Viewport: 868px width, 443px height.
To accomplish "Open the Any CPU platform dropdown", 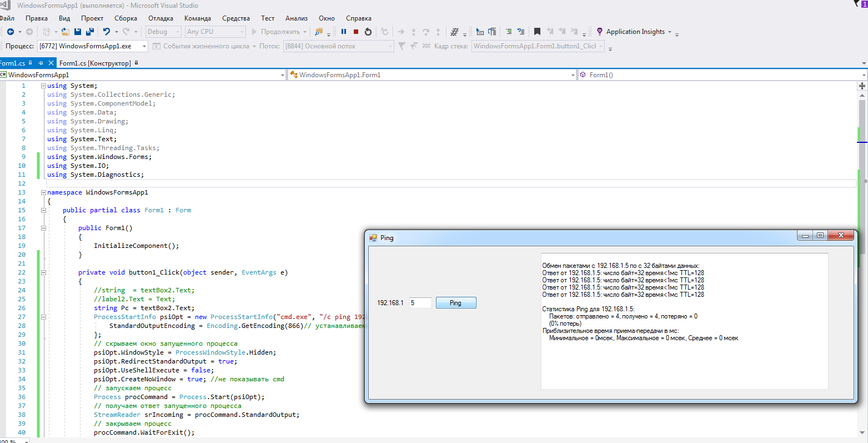I will [215, 32].
